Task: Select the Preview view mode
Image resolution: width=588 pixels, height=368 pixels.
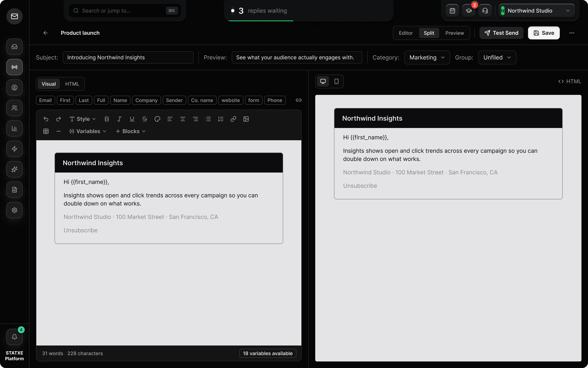Action: coord(455,33)
